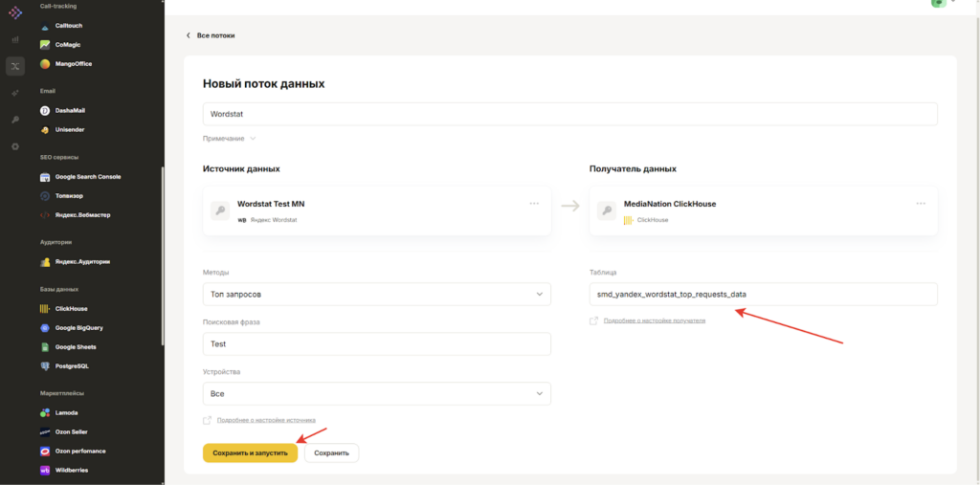Click the SEO сервисы section heading
Viewport: 980px width, 485px height.
pos(59,157)
